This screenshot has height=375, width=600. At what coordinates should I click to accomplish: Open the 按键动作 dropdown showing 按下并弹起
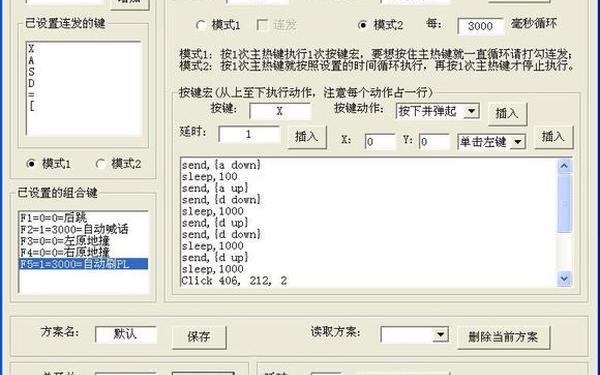(x=472, y=111)
